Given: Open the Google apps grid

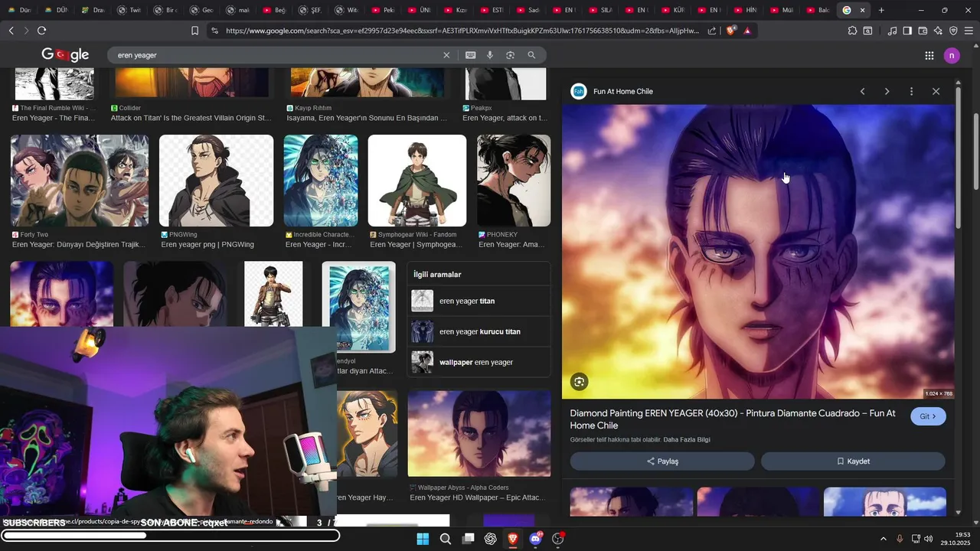Looking at the screenshot, I should coord(929,55).
